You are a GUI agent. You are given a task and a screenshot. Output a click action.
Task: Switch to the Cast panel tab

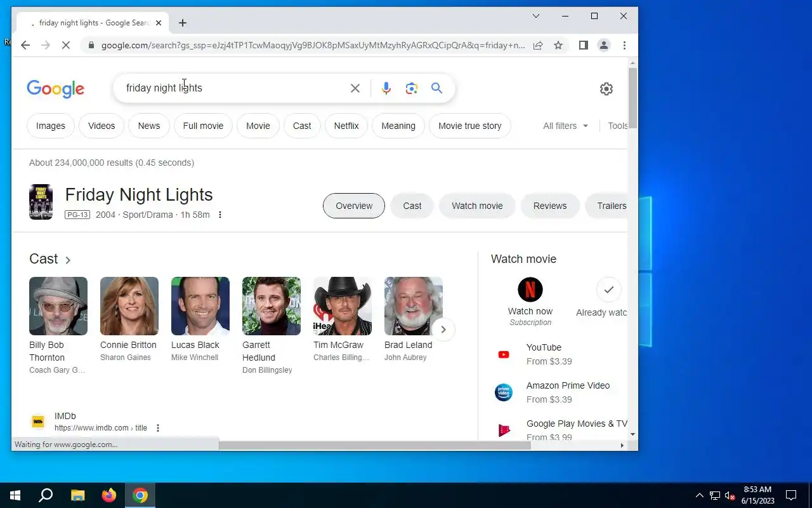[412, 206]
